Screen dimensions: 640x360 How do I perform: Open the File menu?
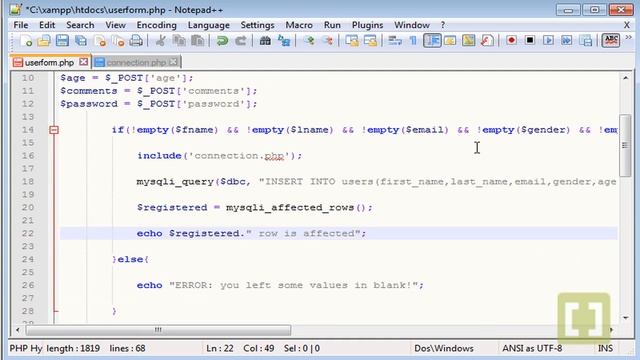coord(21,25)
